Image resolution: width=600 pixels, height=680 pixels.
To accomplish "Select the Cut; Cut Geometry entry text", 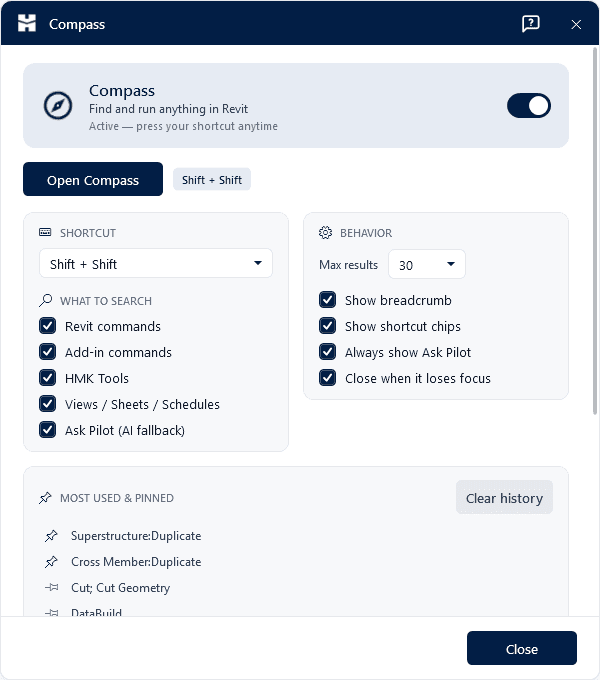I will tap(121, 588).
